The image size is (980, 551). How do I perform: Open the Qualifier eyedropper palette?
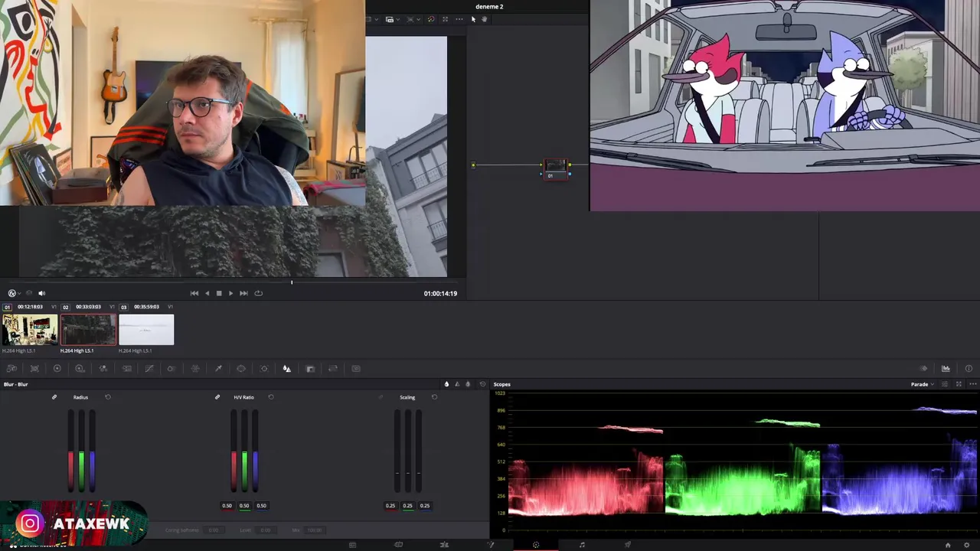[218, 368]
